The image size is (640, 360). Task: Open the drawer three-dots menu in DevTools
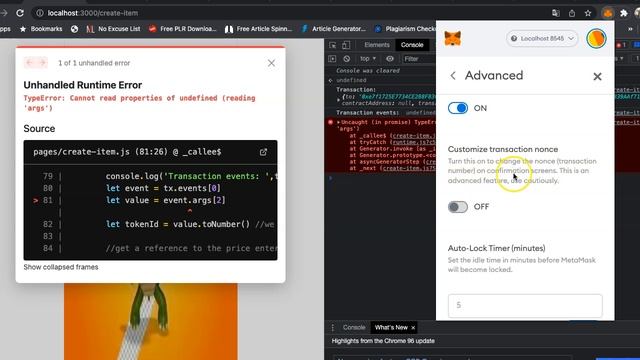(x=333, y=328)
